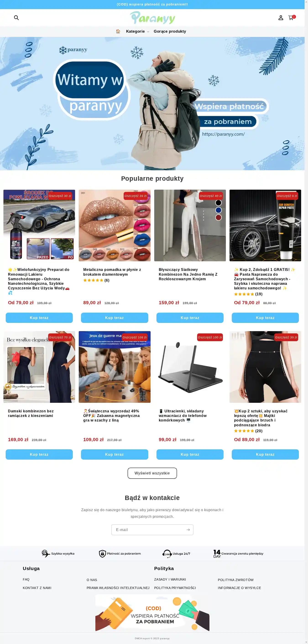The image size is (308, 644).
Task: Open the POLITYKA ZWROTÓW link
Action: tap(235, 580)
